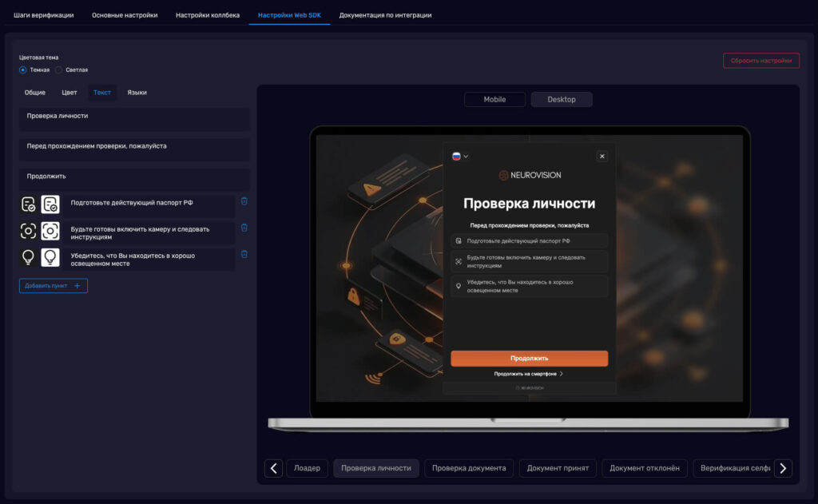Edit the Проверка личности title field
The height and width of the screenshot is (504, 818).
coord(134,120)
